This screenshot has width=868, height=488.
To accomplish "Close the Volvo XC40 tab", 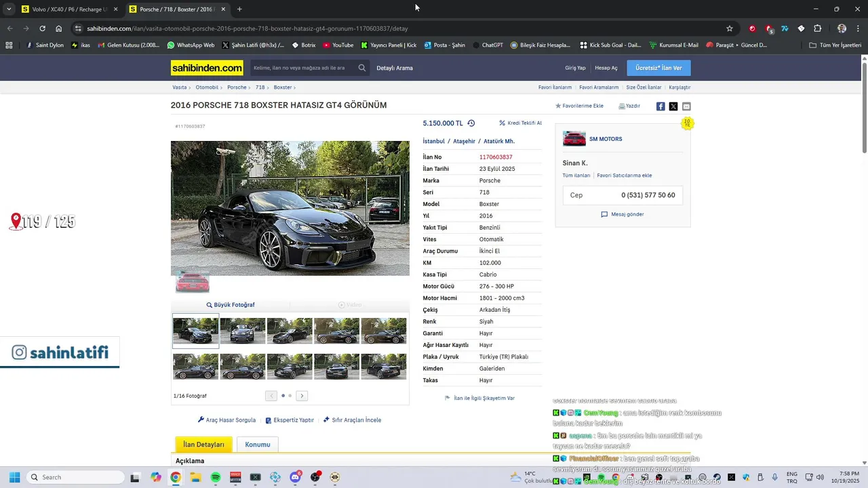I will (115, 9).
